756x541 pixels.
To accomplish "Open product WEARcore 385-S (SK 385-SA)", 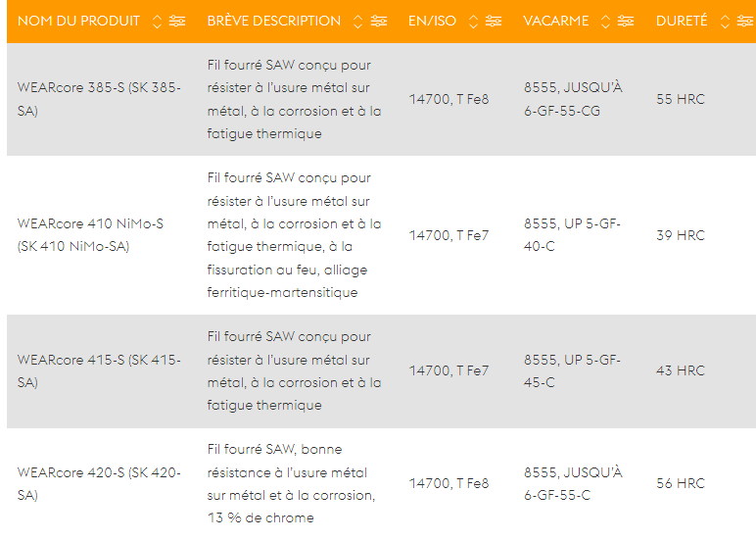I will tap(99, 99).
